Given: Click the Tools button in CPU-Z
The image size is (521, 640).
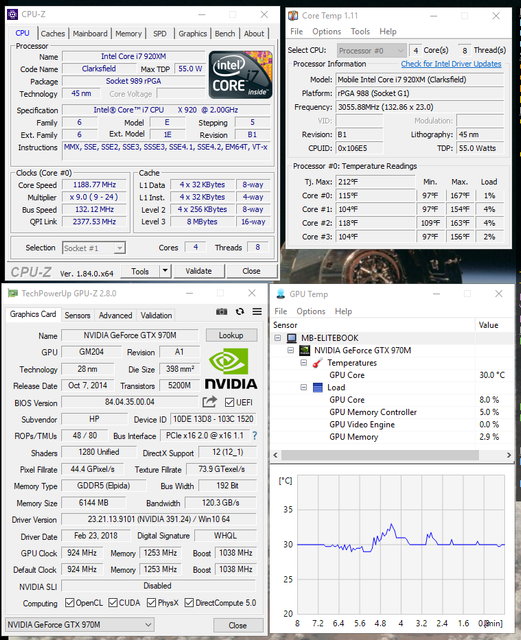Looking at the screenshot, I should pos(140,271).
